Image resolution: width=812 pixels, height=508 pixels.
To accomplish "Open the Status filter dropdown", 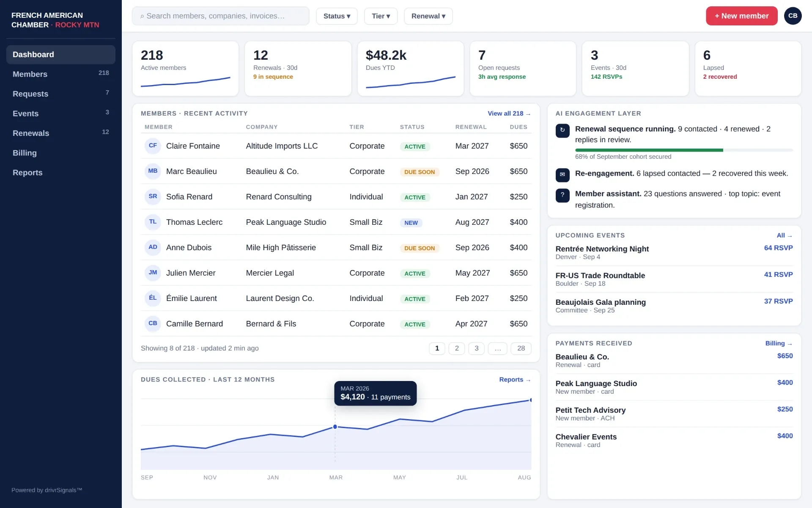I will point(337,16).
